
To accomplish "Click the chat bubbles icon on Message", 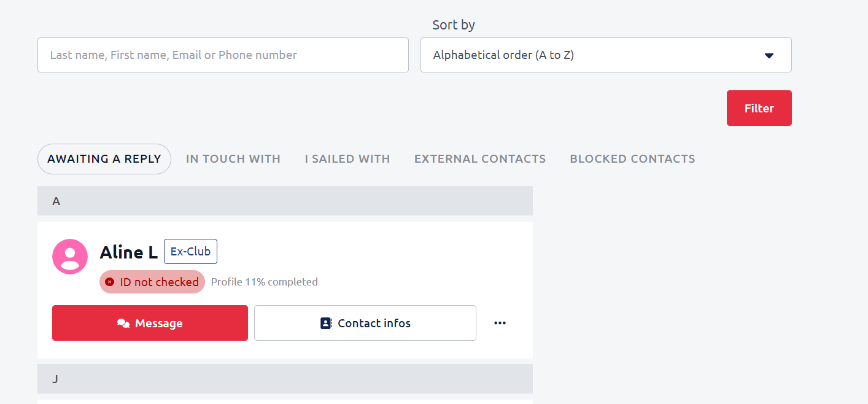I will click(x=123, y=323).
